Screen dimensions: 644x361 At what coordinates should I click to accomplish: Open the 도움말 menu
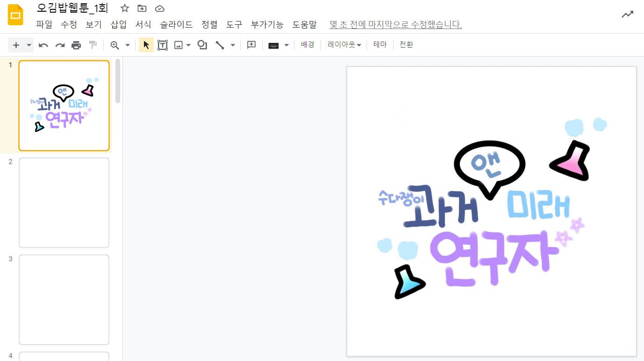tap(304, 24)
